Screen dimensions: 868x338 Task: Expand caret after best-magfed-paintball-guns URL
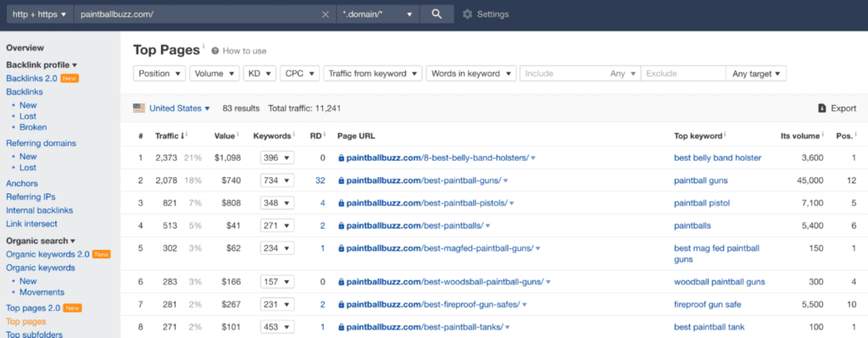[x=537, y=248]
